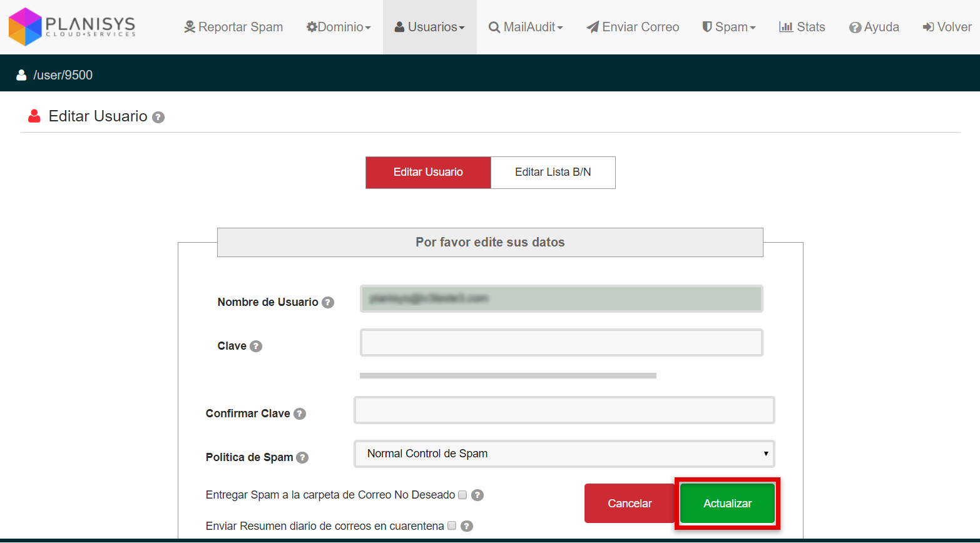Click help icon beside Nombre de Usuario
The image size is (980, 543).
pyautogui.click(x=328, y=302)
